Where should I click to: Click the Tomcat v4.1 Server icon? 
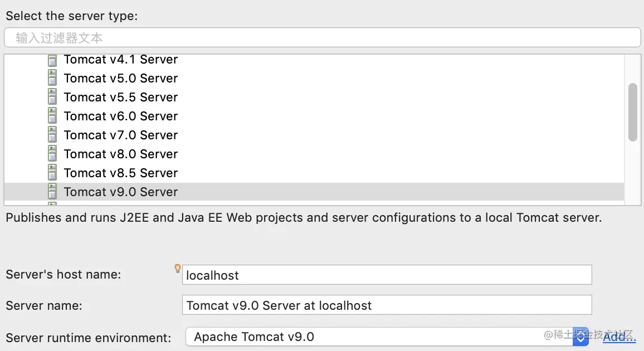tap(52, 60)
